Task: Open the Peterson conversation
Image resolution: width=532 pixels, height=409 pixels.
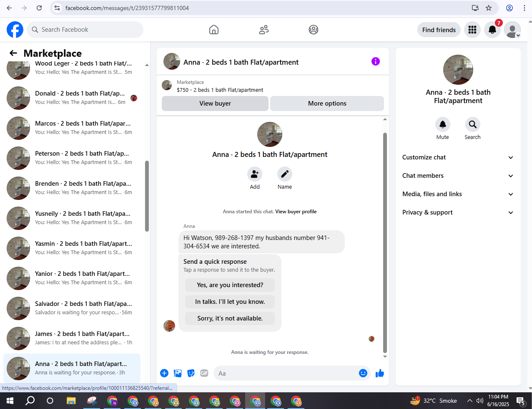Action: coord(72,158)
